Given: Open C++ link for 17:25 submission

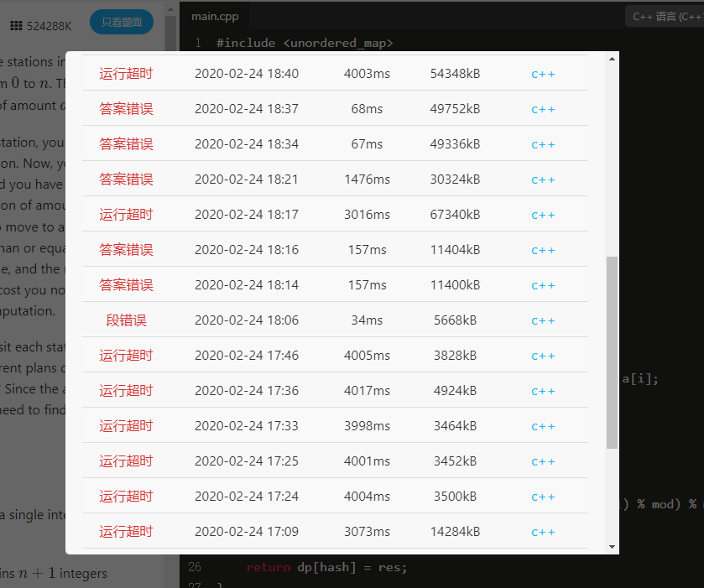Looking at the screenshot, I should pyautogui.click(x=543, y=461).
